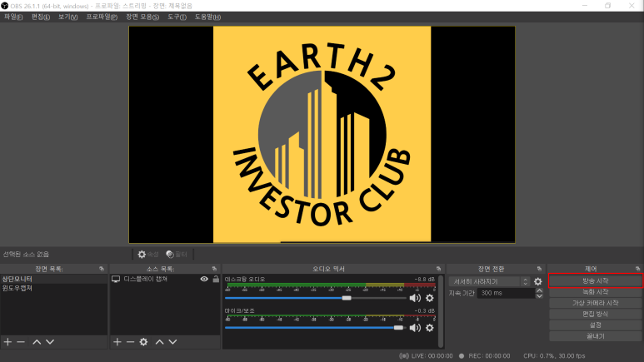The height and width of the screenshot is (362, 644).
Task: Maximize or restore the OBS window
Action: [608, 5]
